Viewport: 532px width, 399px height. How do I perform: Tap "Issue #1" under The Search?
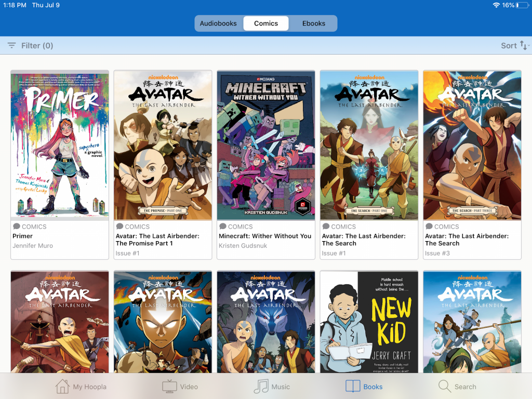(334, 254)
